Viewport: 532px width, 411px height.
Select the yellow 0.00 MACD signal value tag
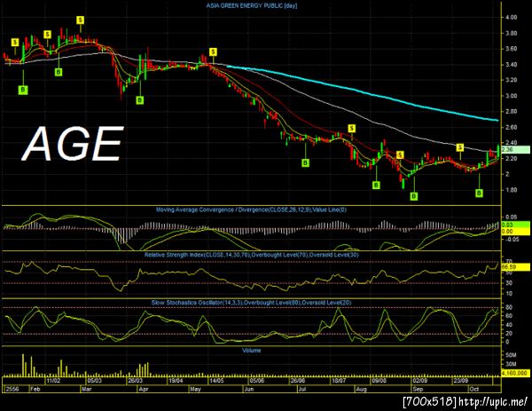click(515, 232)
